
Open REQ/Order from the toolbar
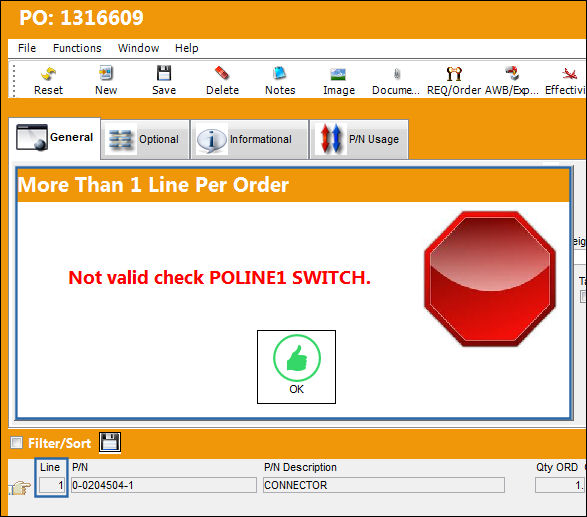tap(454, 80)
